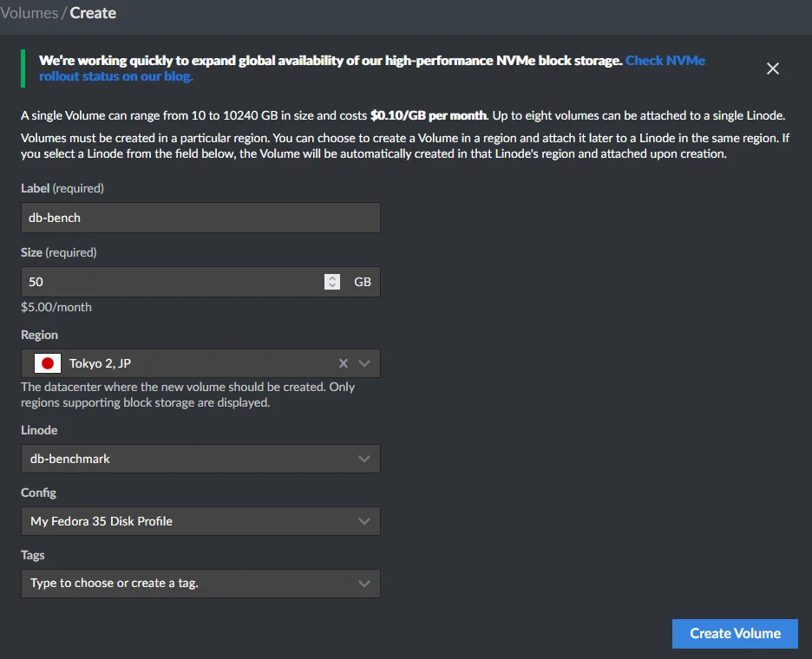Expand the Config dropdown chevron
Image resolution: width=812 pixels, height=659 pixels.
364,521
